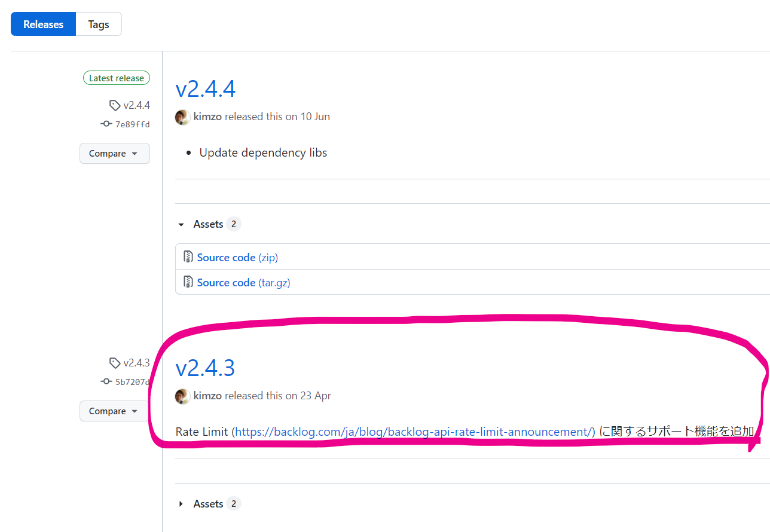
Task: Switch to the Tags tab
Action: click(98, 24)
